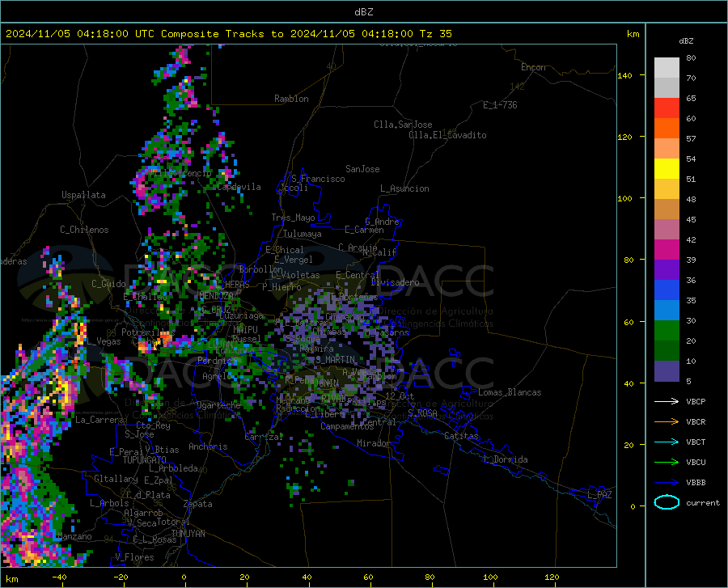Click the 'SanJose' map label
The image size is (728, 588).
[362, 169]
